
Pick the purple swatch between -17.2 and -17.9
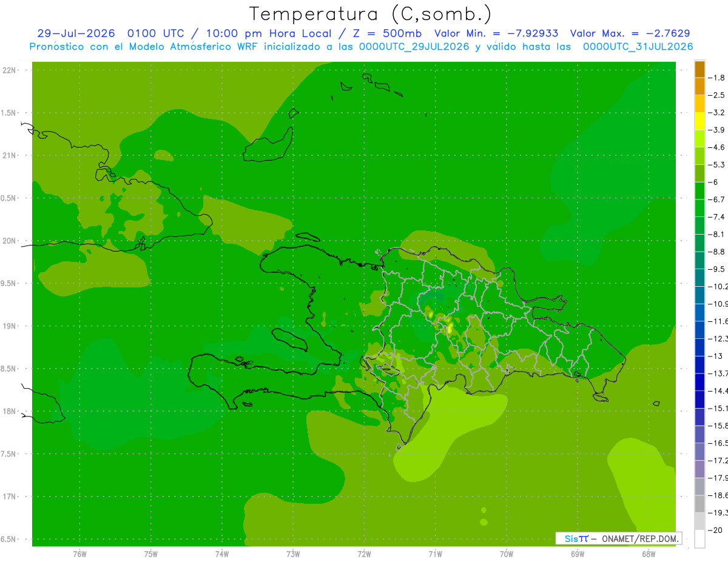pyautogui.click(x=699, y=469)
